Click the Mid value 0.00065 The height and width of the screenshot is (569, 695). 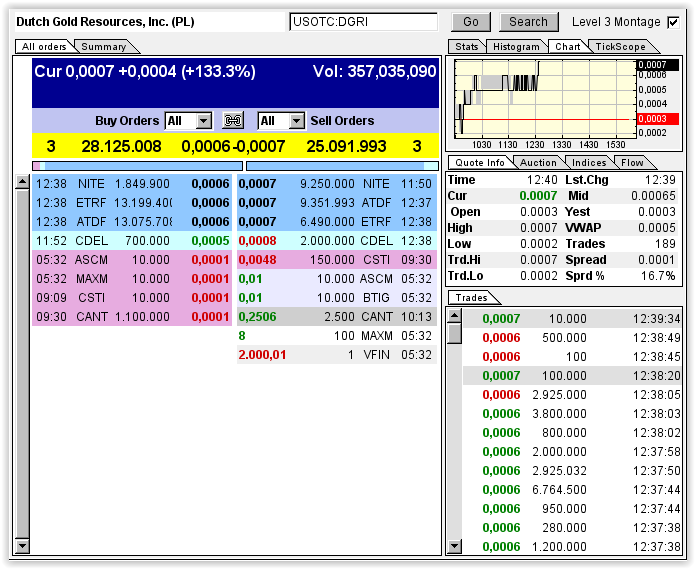[653, 196]
